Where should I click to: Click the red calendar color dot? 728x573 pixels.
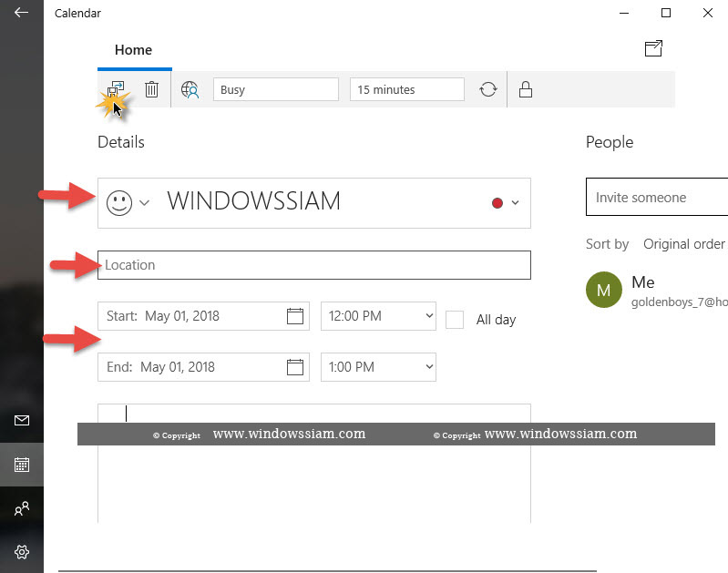pos(497,203)
